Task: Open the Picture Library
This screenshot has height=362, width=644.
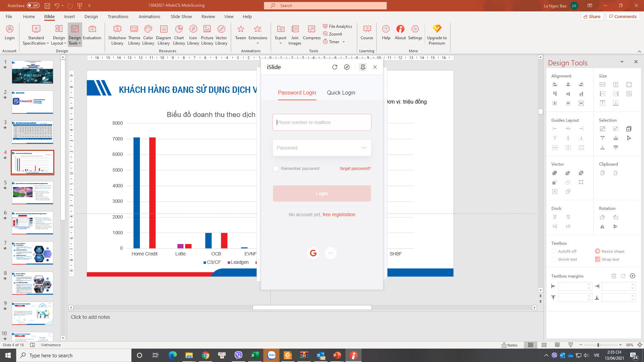Action: click(x=207, y=35)
